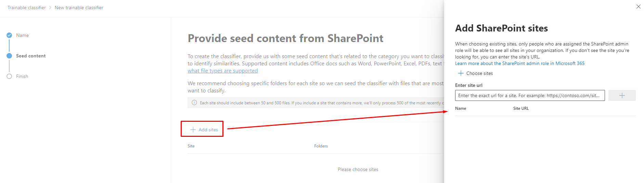The image size is (644, 183).
Task: Select the Seed content step circle
Action: click(x=9, y=56)
